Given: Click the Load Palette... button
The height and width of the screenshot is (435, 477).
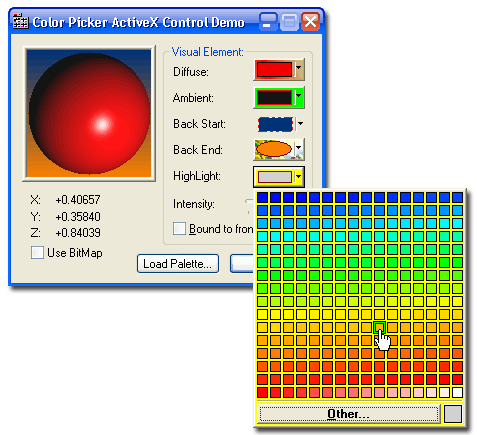Looking at the screenshot, I should click(178, 264).
